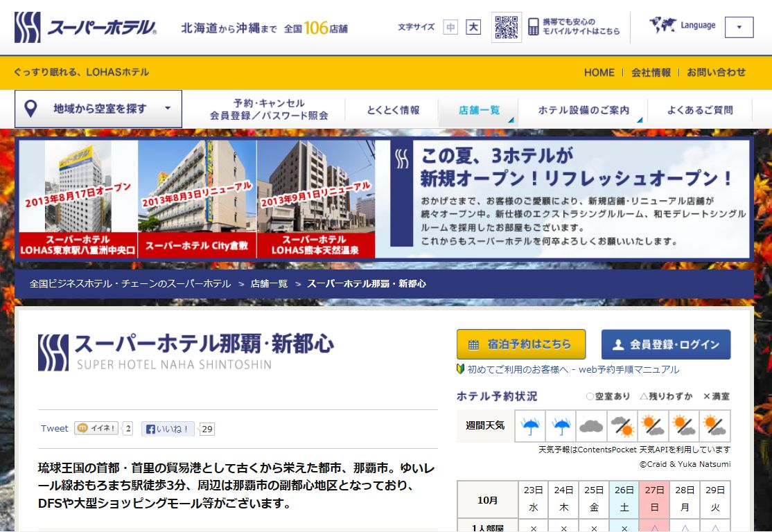
Task: Open 店舗一覧 menu item
Action: [x=479, y=110]
